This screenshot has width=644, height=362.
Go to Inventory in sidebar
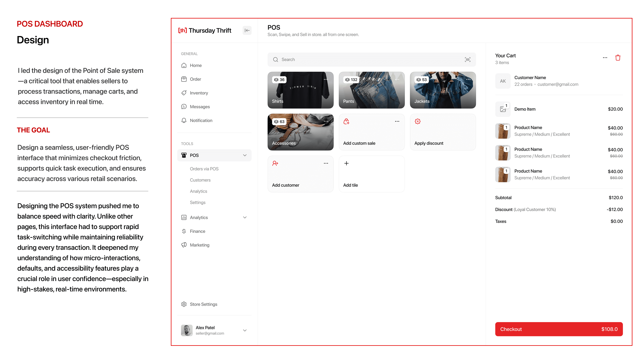(199, 93)
